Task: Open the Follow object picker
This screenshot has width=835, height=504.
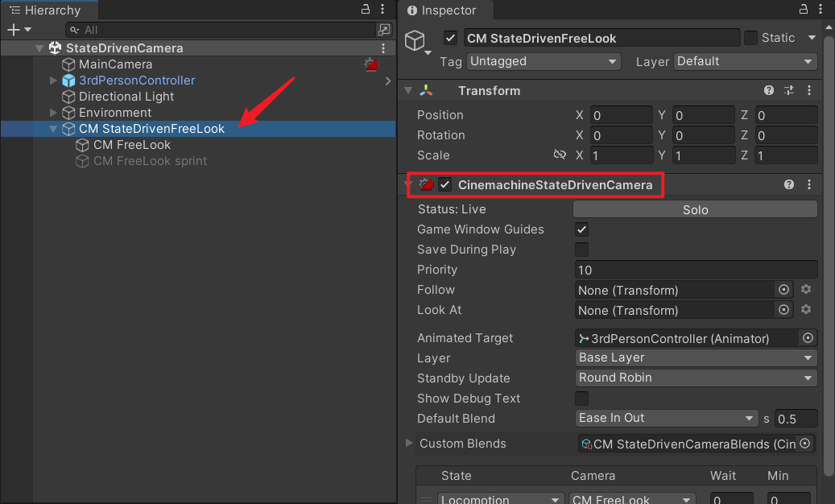Action: point(783,290)
